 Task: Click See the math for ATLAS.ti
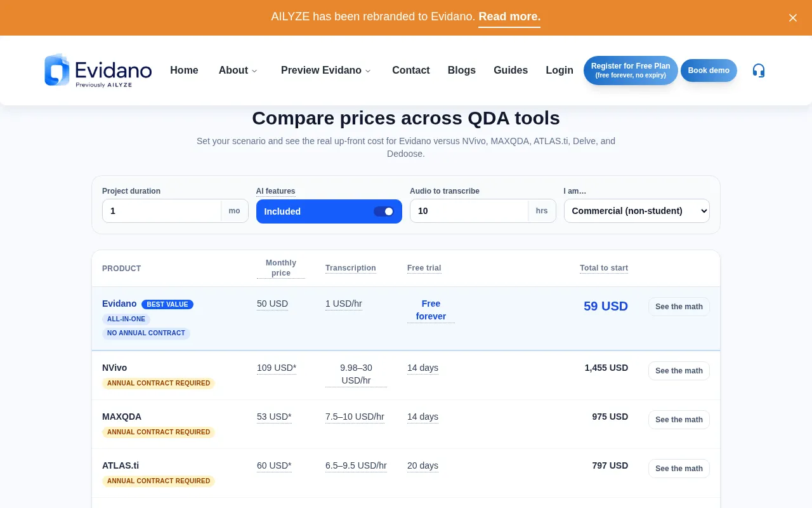[679, 469]
